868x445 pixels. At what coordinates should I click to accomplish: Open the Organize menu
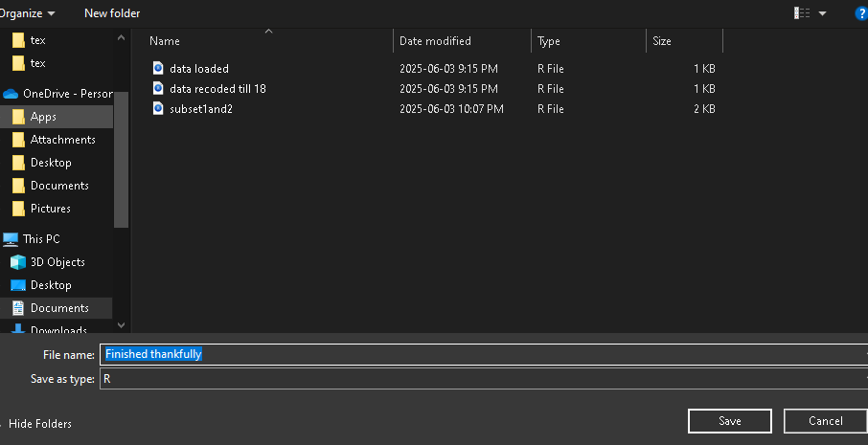point(27,13)
